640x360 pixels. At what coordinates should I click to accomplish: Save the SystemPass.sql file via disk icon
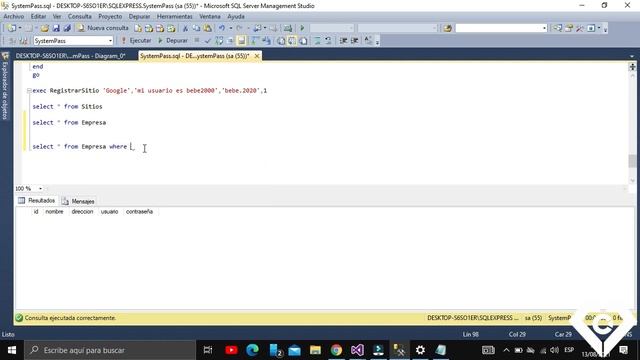56,28
